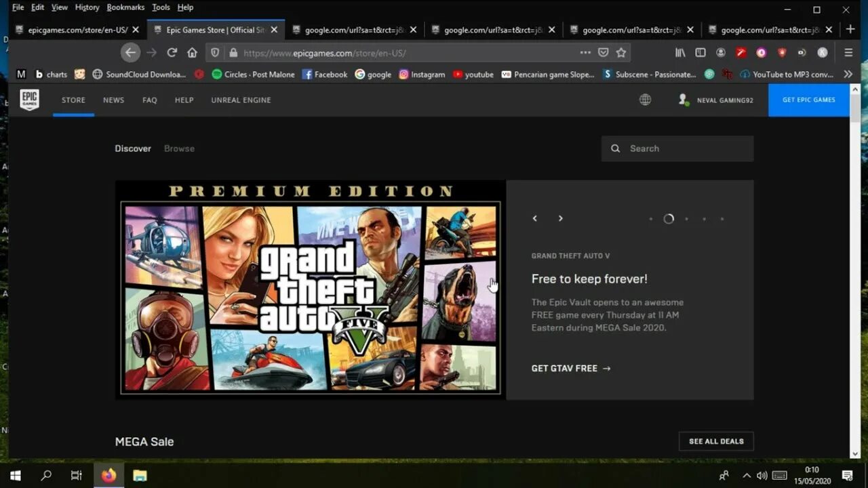The image size is (868, 488).
Task: Click the SEE ALL DEALS button
Action: (716, 441)
